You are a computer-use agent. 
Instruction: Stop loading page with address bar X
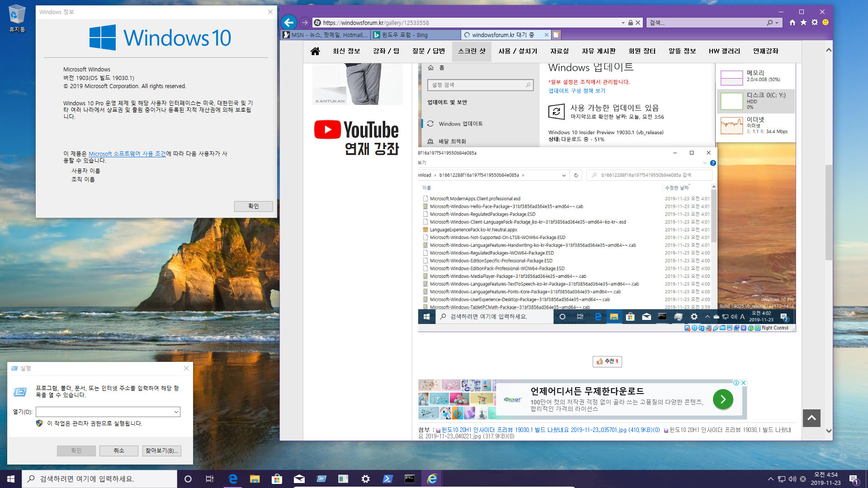point(638,23)
